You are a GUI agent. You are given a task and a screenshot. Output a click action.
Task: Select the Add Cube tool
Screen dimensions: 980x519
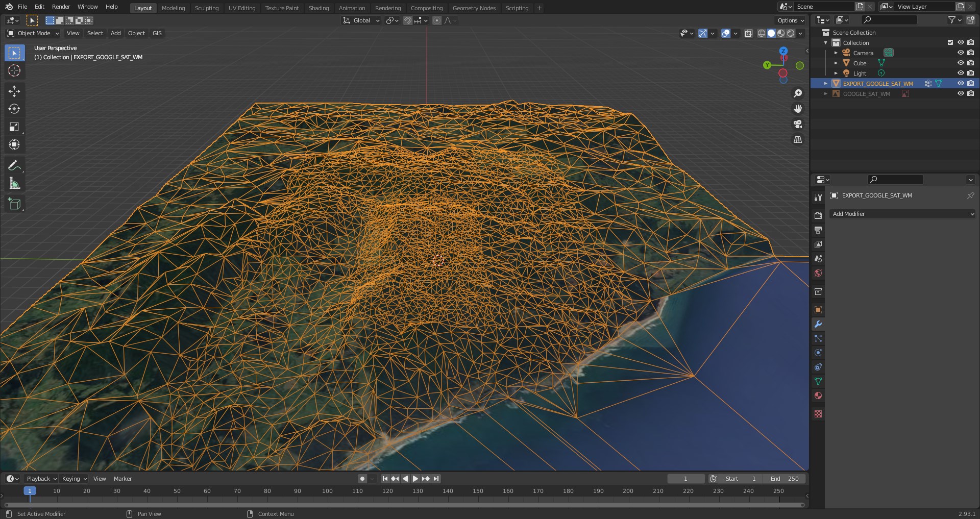click(x=14, y=204)
